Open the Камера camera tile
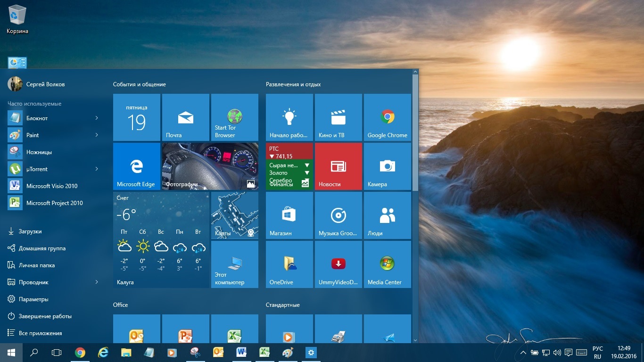This screenshot has height=362, width=644. coord(388,166)
